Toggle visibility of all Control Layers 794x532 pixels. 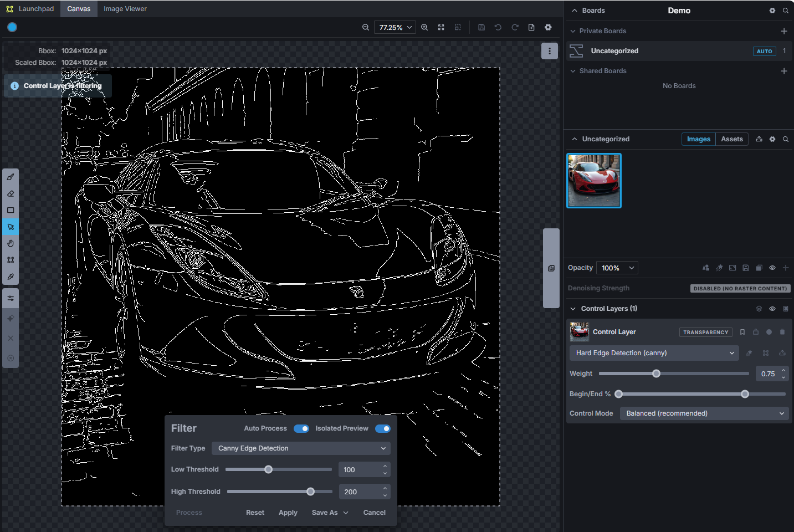(772, 309)
